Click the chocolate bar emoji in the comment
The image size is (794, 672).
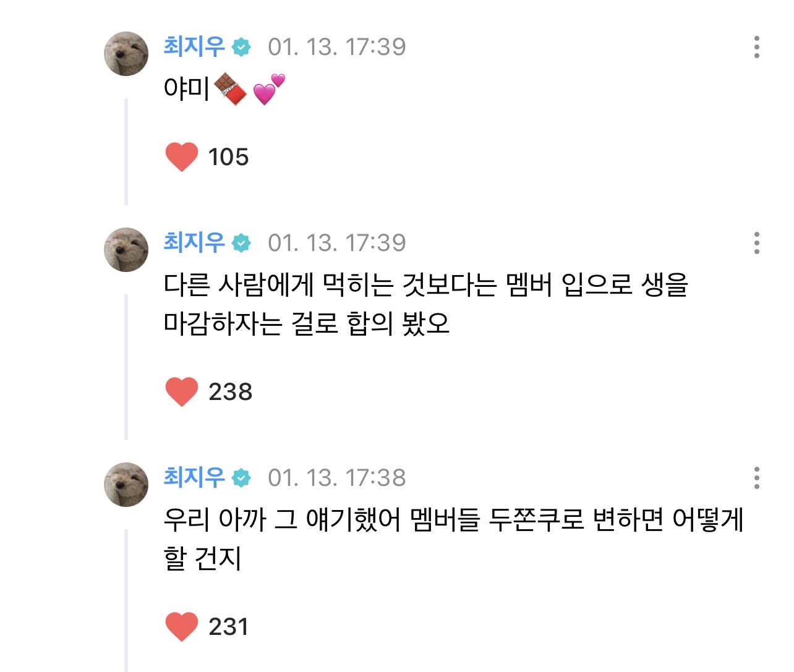(x=230, y=89)
